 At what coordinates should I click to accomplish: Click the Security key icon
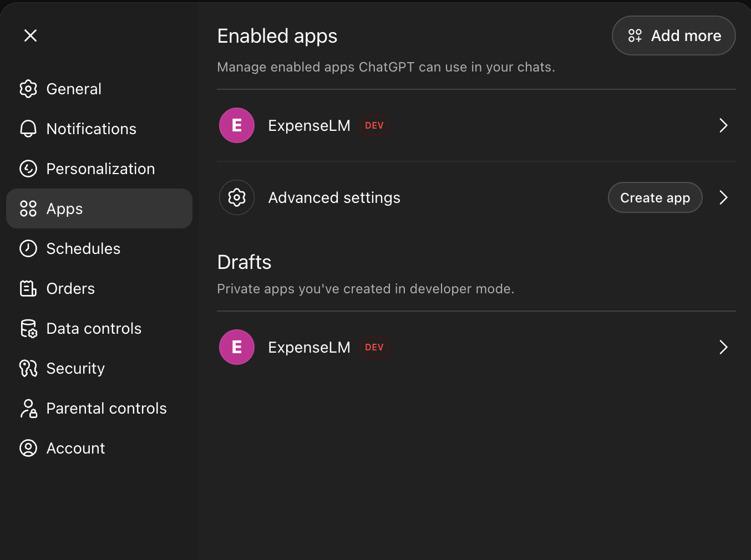point(28,368)
